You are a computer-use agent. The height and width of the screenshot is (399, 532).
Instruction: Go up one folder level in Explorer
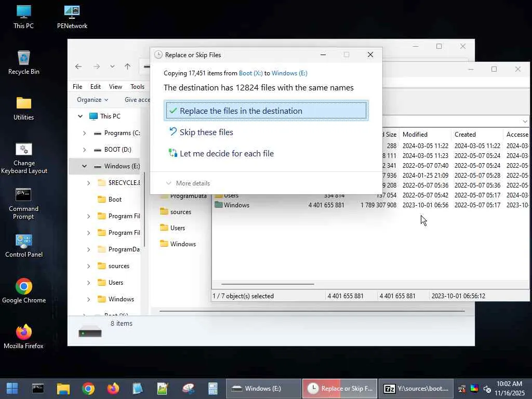128,66
